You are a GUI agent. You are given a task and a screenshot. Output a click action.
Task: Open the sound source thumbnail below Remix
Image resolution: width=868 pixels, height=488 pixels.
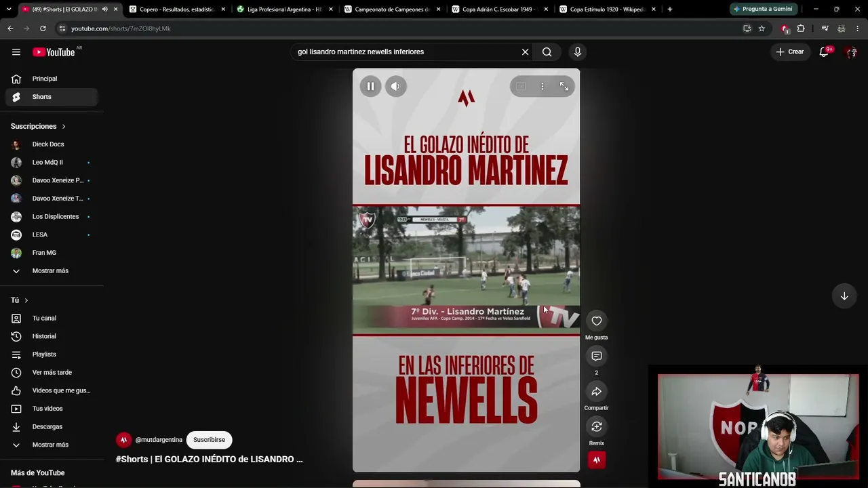597,460
